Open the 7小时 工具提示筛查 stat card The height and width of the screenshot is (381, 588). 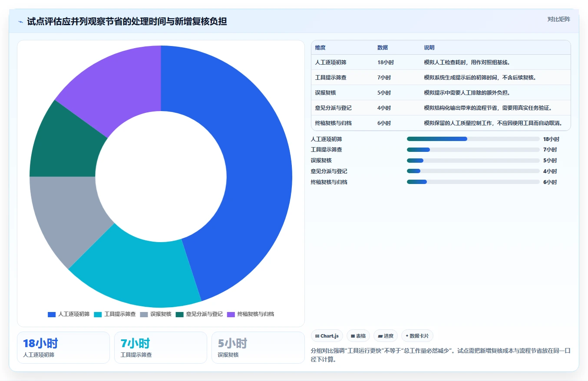[161, 348]
